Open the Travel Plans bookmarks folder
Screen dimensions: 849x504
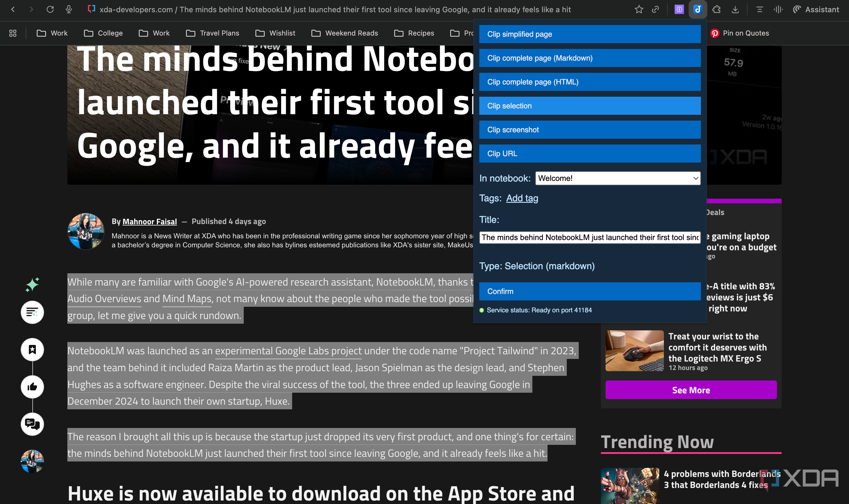click(213, 33)
